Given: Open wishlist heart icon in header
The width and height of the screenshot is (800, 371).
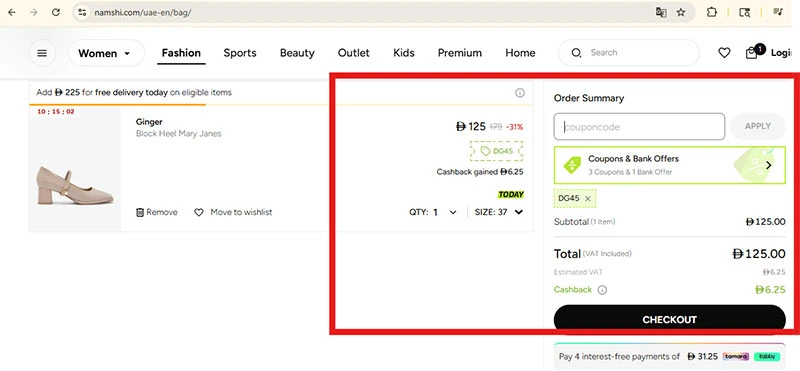Looking at the screenshot, I should click(724, 53).
